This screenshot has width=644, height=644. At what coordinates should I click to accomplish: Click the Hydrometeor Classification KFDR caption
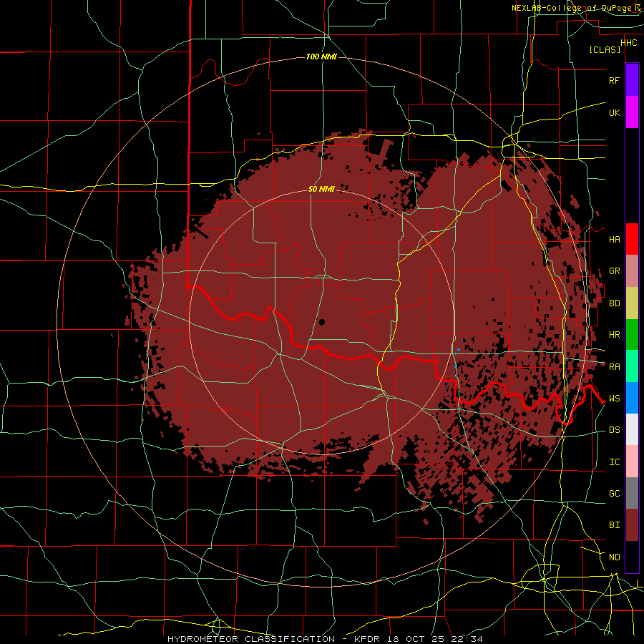325,639
